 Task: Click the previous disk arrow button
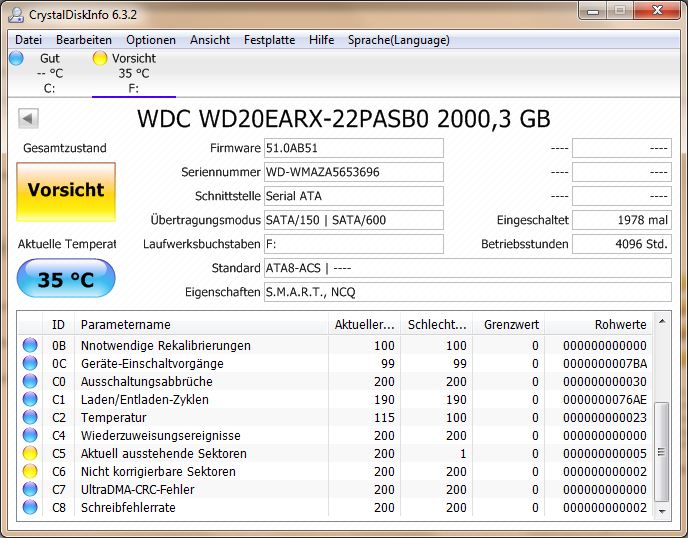tap(29, 118)
